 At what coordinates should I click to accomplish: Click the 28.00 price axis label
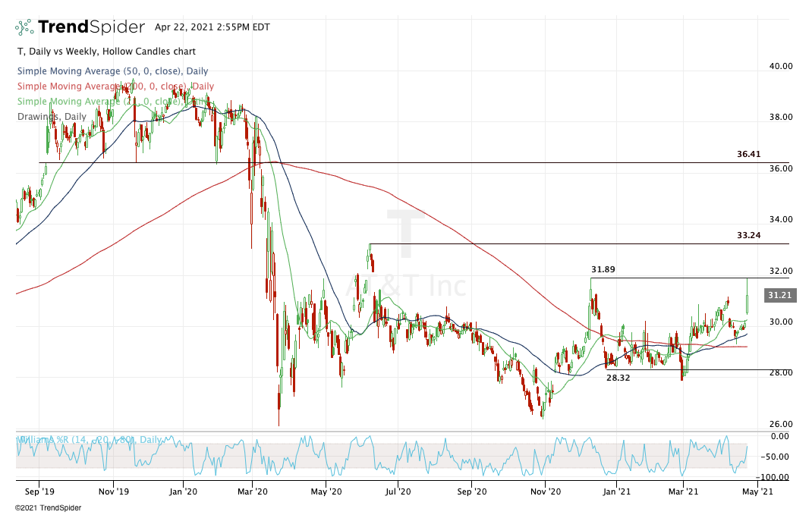pyautogui.click(x=781, y=372)
